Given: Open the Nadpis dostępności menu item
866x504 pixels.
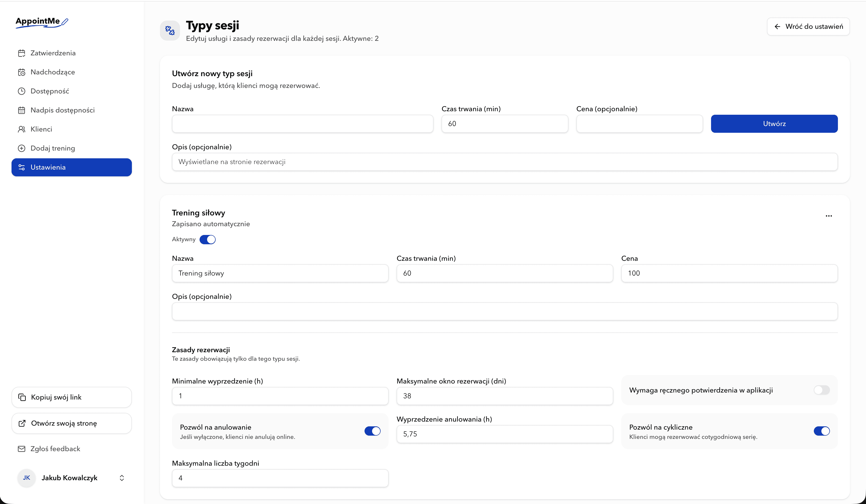Looking at the screenshot, I should pos(62,110).
